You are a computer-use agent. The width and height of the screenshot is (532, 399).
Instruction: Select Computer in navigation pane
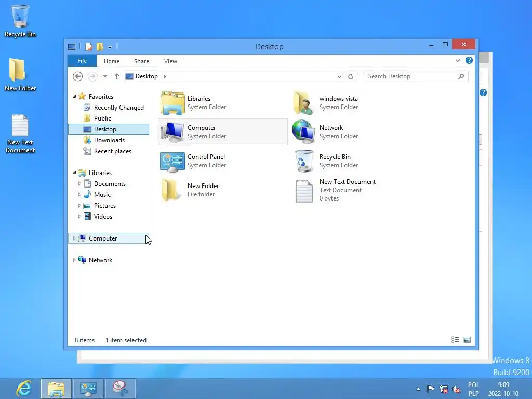pos(109,238)
